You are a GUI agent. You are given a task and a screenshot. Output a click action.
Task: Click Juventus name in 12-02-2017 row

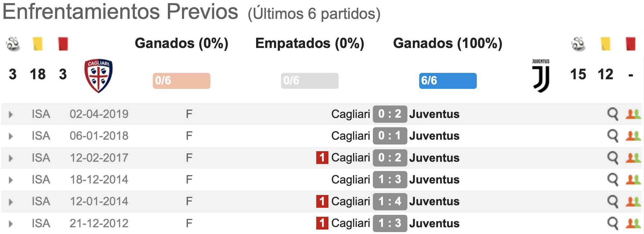434,158
